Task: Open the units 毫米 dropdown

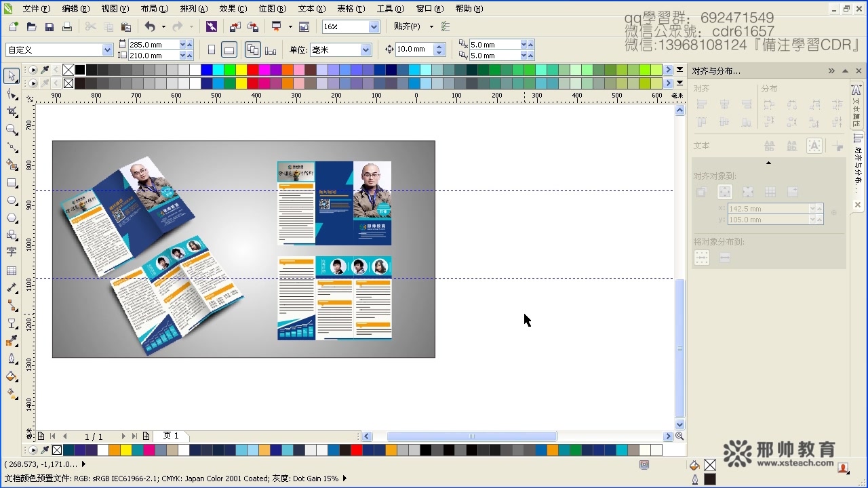Action: click(x=366, y=49)
